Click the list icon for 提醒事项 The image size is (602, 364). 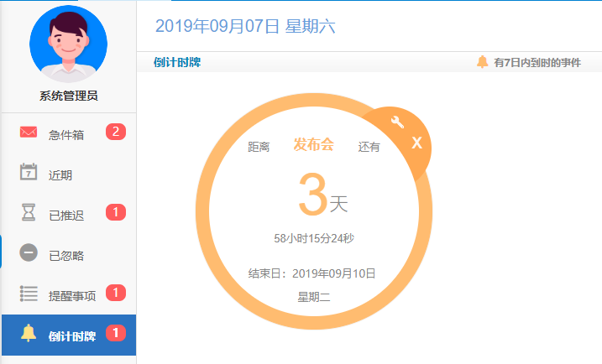tap(29, 294)
